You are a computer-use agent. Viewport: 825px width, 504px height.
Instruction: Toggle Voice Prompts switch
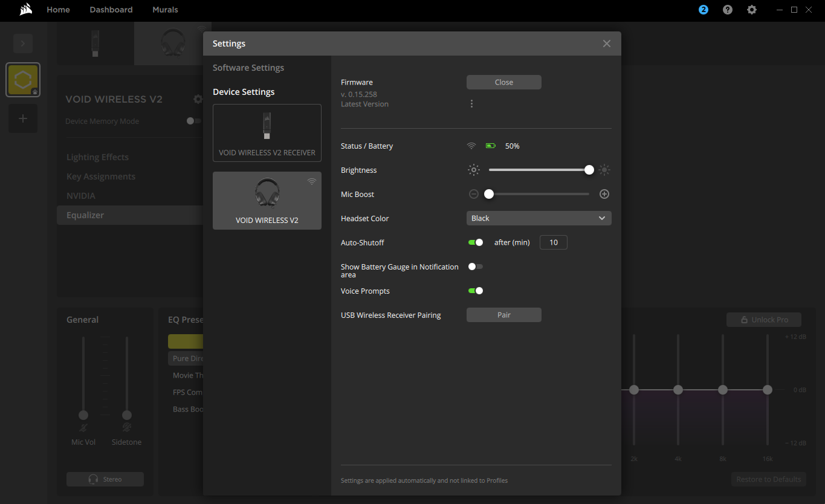tap(476, 291)
